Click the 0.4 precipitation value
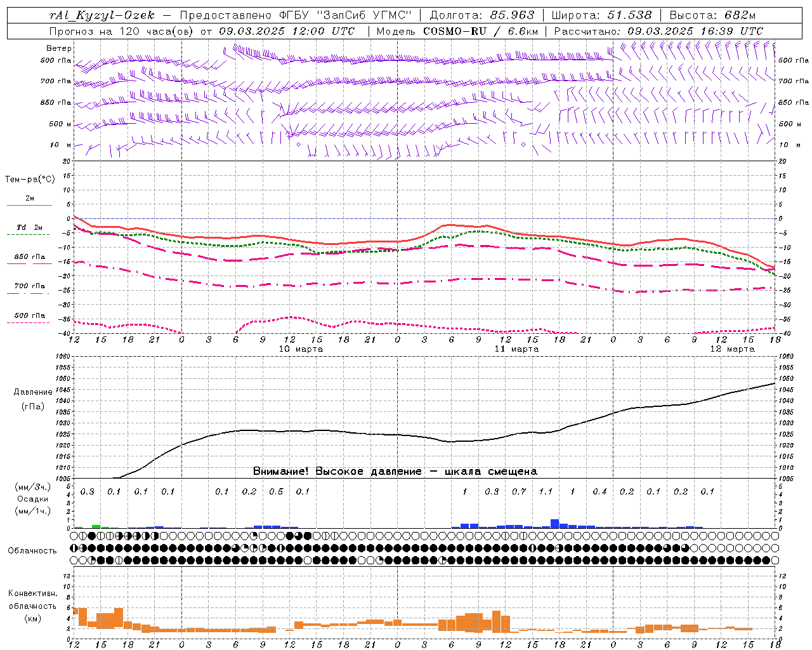Viewport: 812px width, 650px height. tap(599, 492)
